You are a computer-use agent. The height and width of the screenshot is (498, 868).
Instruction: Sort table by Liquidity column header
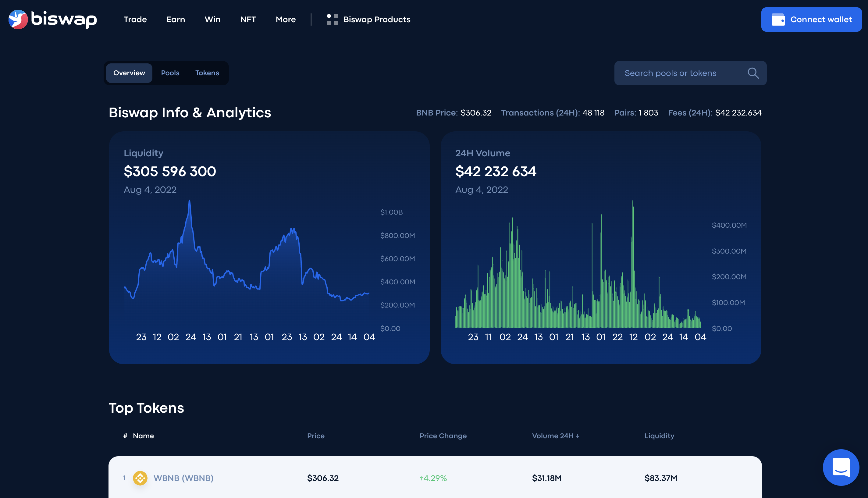click(x=659, y=436)
